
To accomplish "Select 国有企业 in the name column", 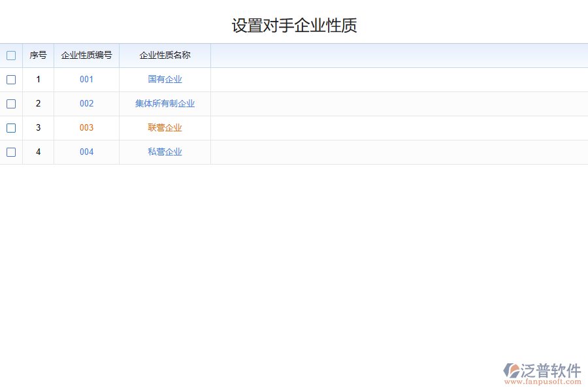I will [x=164, y=80].
